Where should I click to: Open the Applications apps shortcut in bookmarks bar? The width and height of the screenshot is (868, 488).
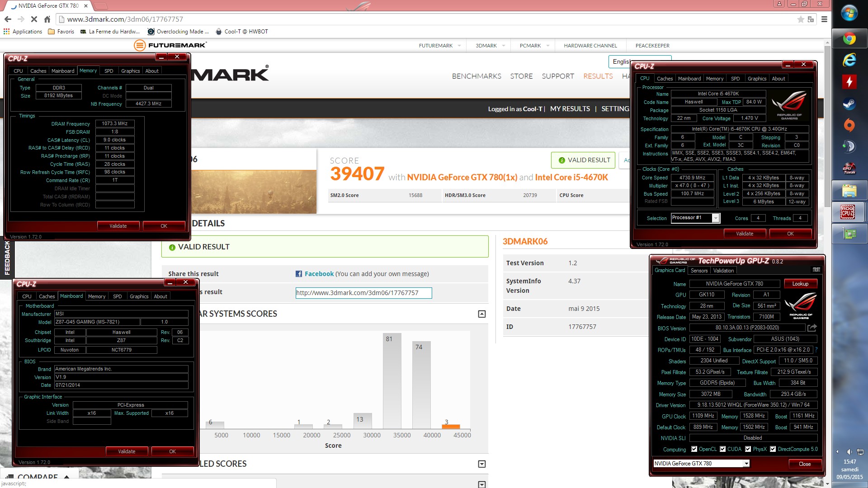click(23, 32)
